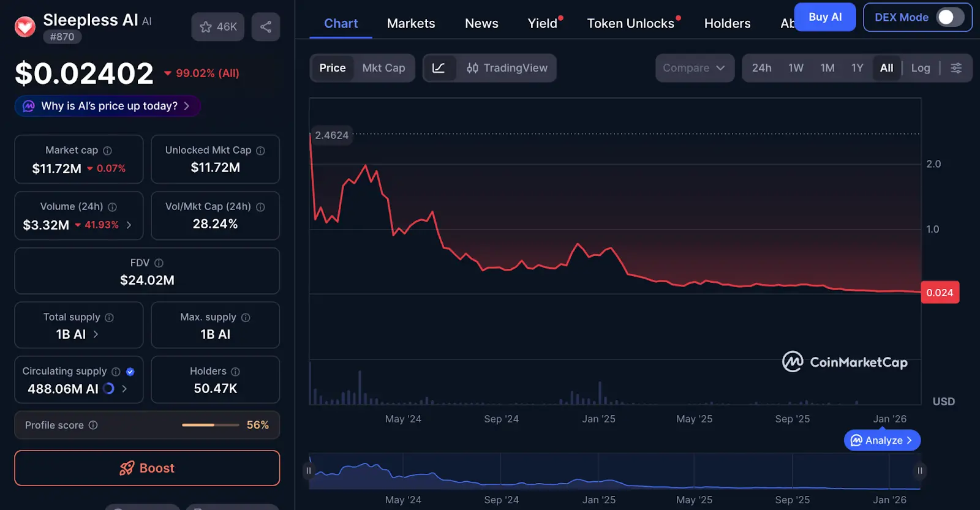Select the 1Y time range
Viewport: 980px width, 510px height.
[x=857, y=68]
